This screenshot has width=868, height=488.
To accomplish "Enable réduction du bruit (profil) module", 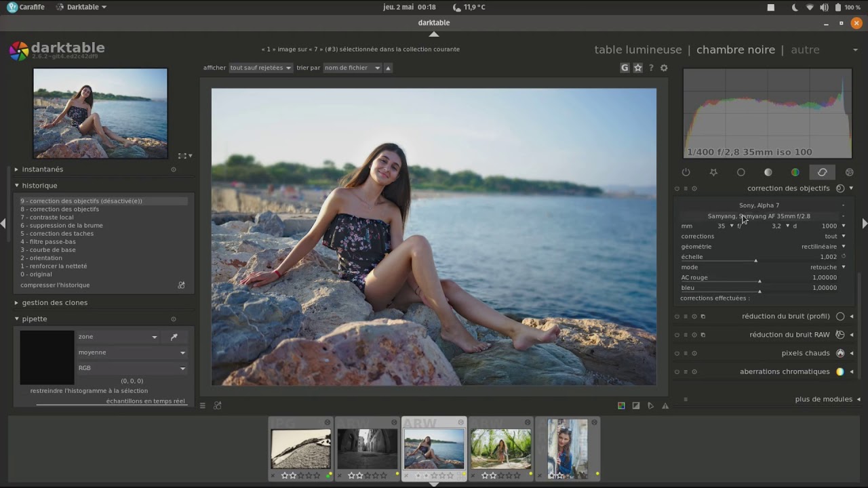I will click(677, 317).
